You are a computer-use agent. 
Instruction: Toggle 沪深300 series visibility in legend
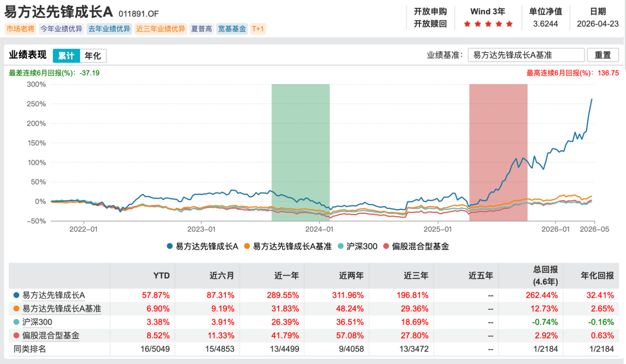point(362,246)
